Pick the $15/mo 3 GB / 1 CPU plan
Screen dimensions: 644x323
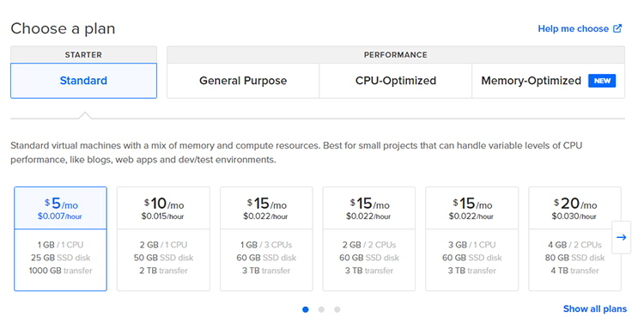472,239
